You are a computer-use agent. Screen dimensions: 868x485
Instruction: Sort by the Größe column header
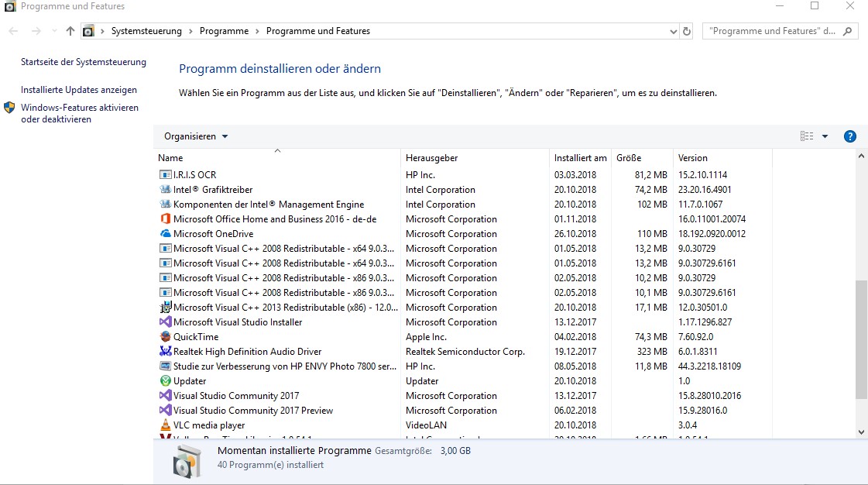tap(642, 158)
